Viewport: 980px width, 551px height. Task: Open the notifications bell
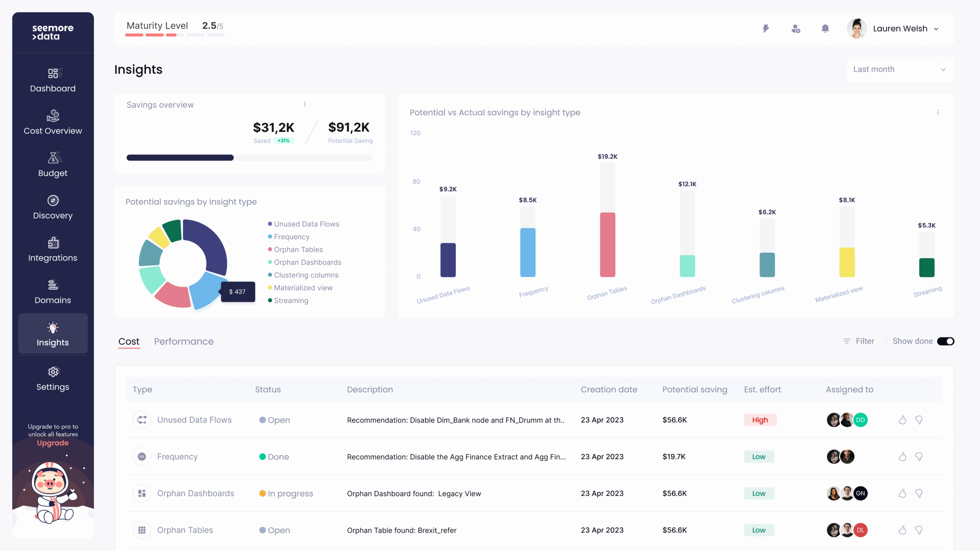825,29
